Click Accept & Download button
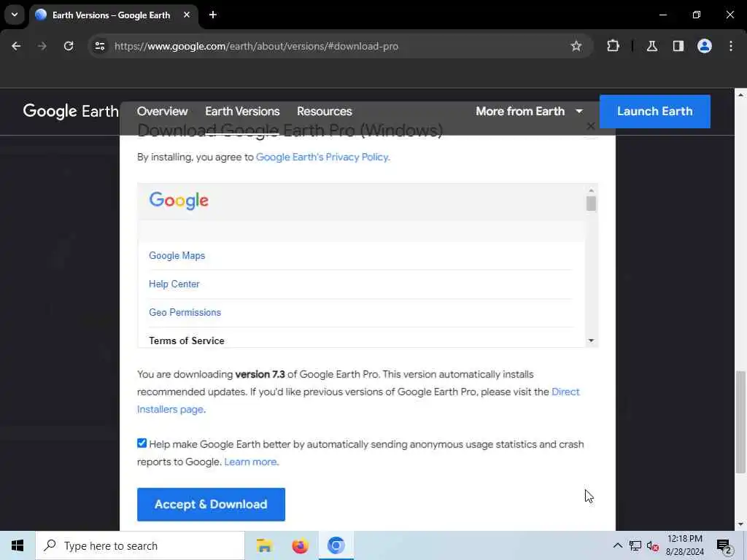The image size is (747, 560). tap(211, 505)
